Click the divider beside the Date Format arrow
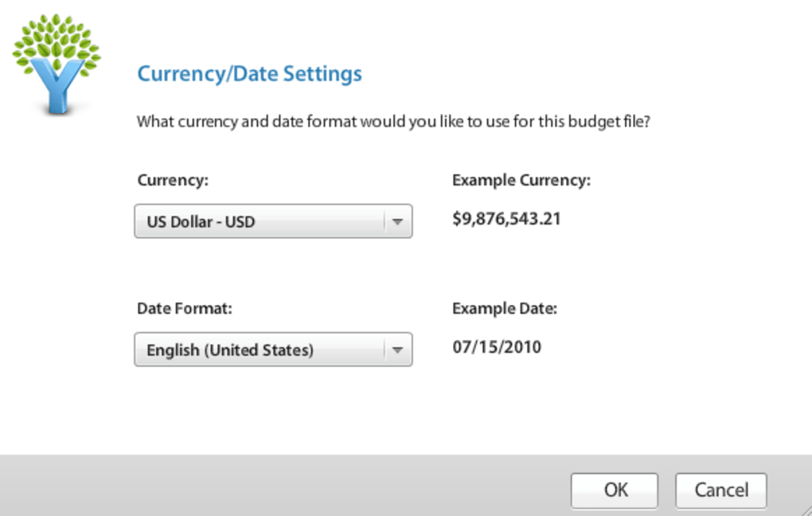The image size is (812, 516). point(385,350)
